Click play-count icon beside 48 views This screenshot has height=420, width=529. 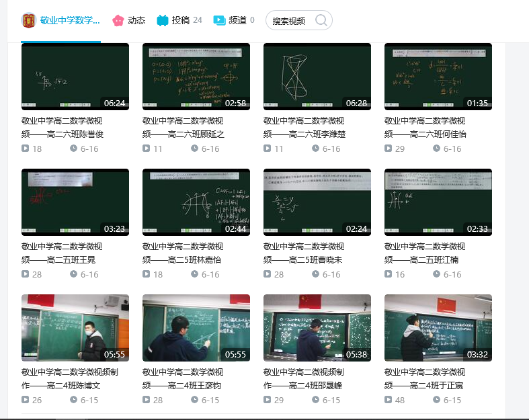pyautogui.click(x=388, y=400)
